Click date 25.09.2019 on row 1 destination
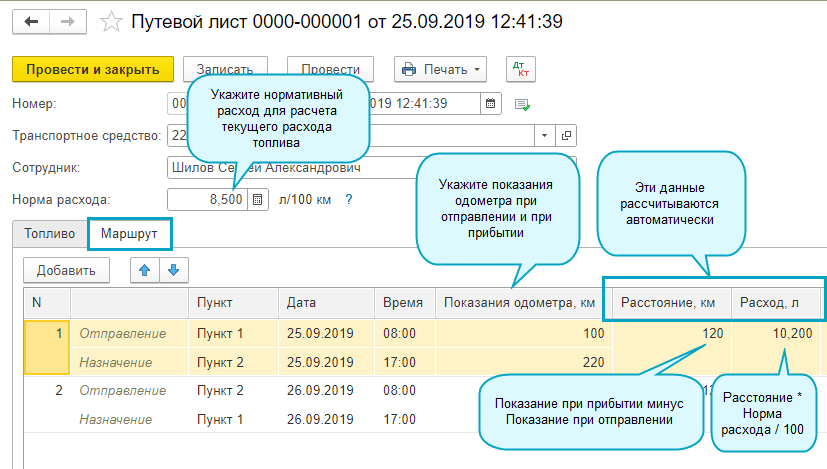The width and height of the screenshot is (827, 469). pos(320,362)
